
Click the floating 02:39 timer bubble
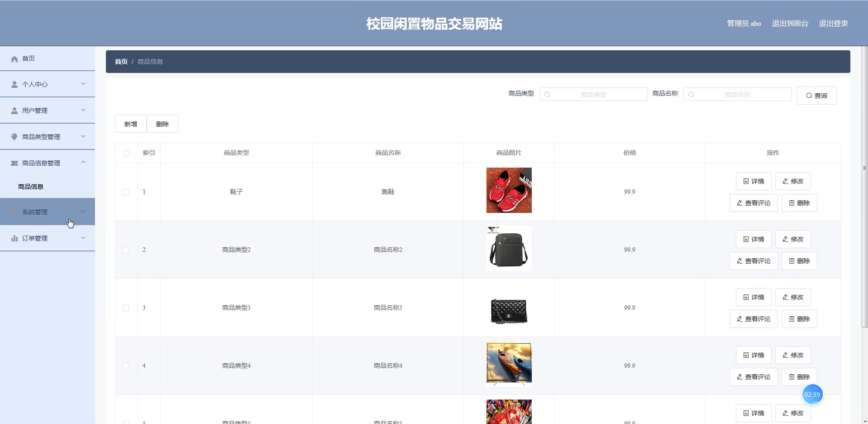click(812, 395)
